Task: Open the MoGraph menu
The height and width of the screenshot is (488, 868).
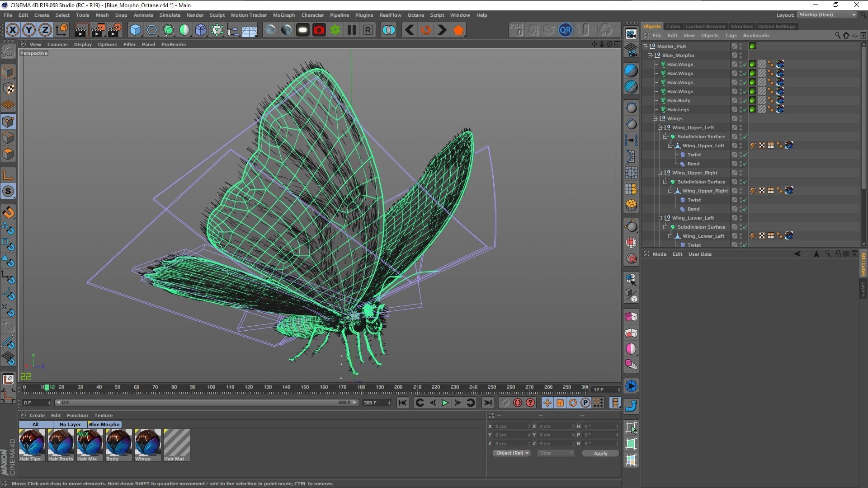Action: point(283,15)
